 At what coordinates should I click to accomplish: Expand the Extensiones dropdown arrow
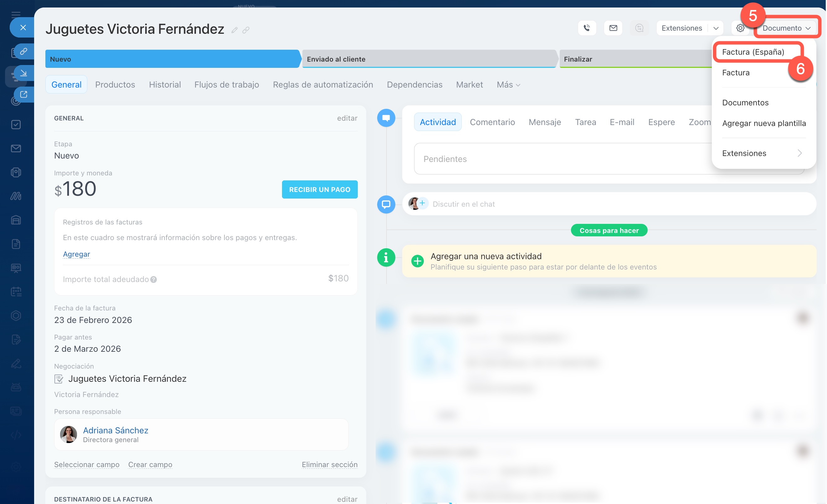[x=716, y=28]
